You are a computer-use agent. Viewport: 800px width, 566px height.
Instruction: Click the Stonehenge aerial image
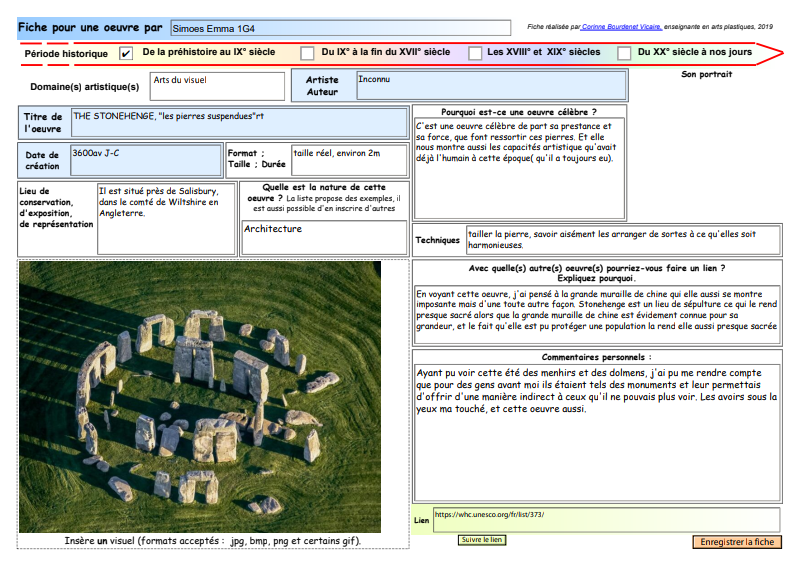coord(200,397)
